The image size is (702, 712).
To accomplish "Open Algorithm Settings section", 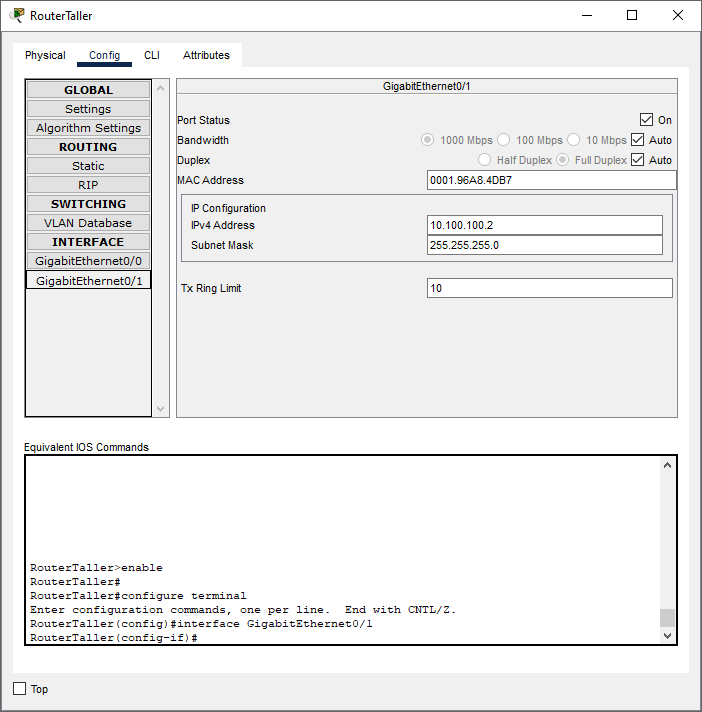I will tap(88, 128).
